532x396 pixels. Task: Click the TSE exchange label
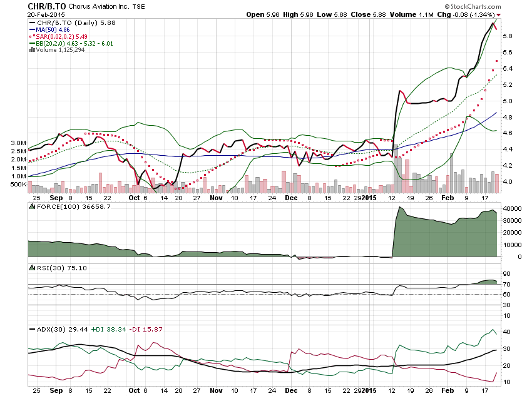[138, 7]
